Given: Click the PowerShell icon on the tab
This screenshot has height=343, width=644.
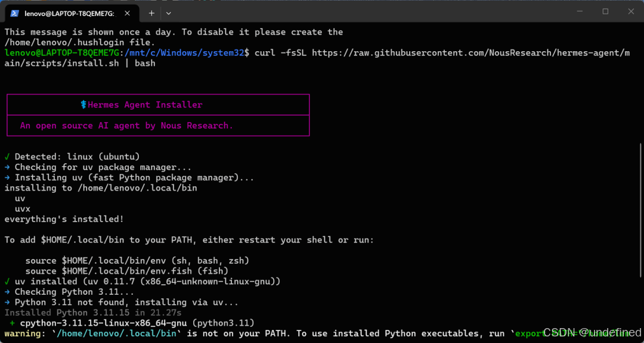Looking at the screenshot, I should [x=14, y=13].
